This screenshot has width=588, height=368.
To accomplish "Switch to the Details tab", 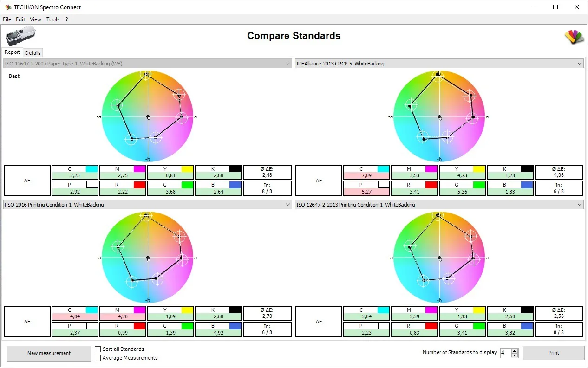I will coord(33,53).
